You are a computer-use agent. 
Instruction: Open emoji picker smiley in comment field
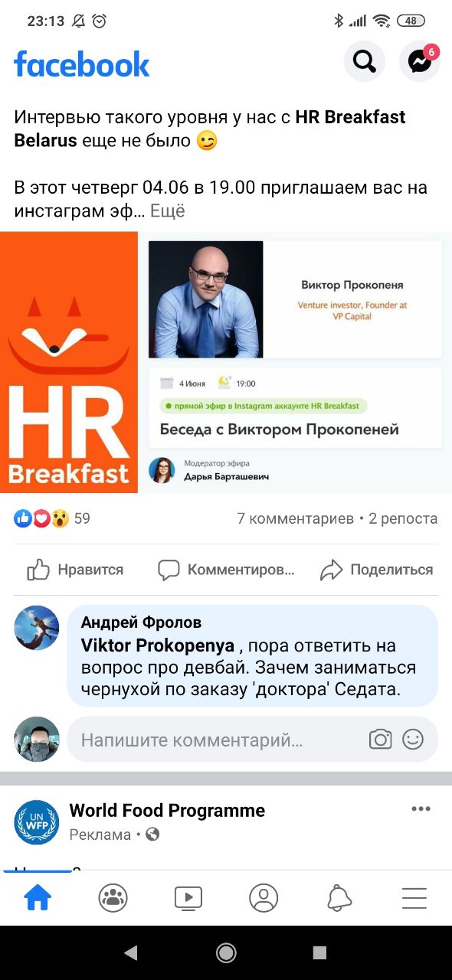tap(413, 740)
